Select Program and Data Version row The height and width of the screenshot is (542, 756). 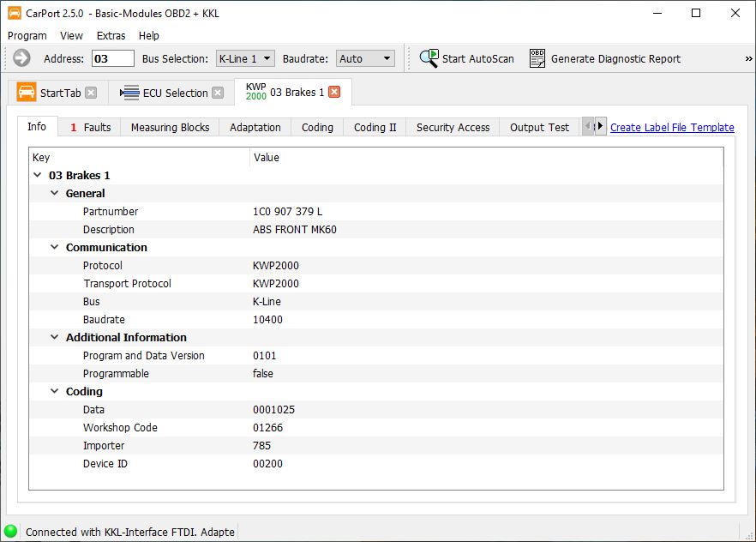click(376, 355)
